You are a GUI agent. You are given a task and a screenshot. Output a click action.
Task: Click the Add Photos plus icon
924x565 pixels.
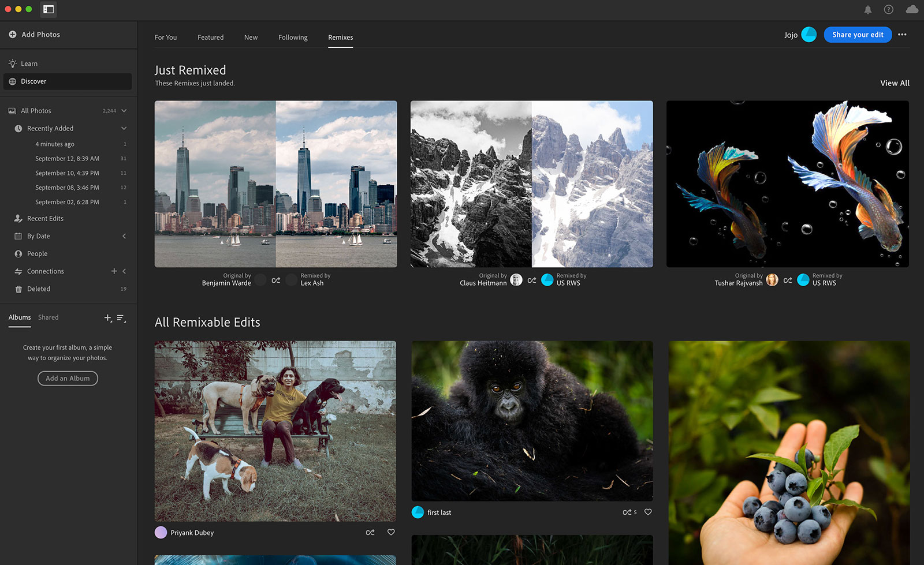12,35
